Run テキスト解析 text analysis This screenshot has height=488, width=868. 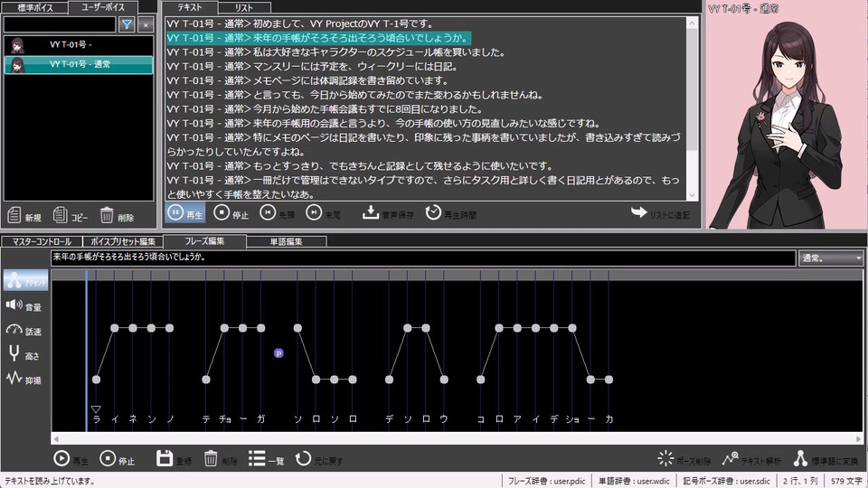click(x=751, y=459)
